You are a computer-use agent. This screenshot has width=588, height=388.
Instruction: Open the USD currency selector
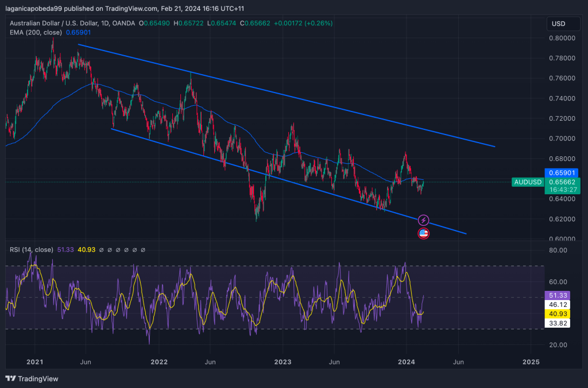(558, 24)
